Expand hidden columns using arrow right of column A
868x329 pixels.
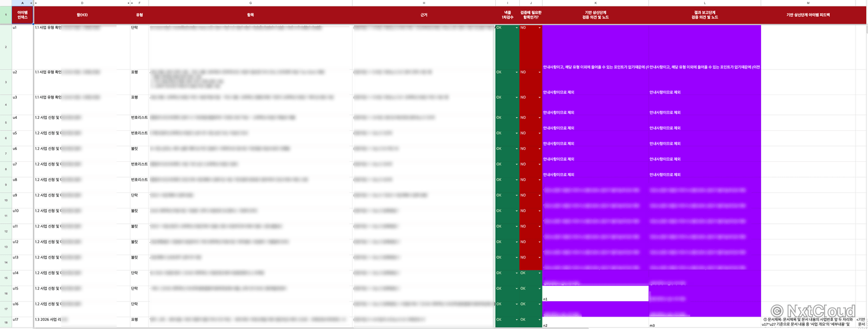(x=31, y=3)
